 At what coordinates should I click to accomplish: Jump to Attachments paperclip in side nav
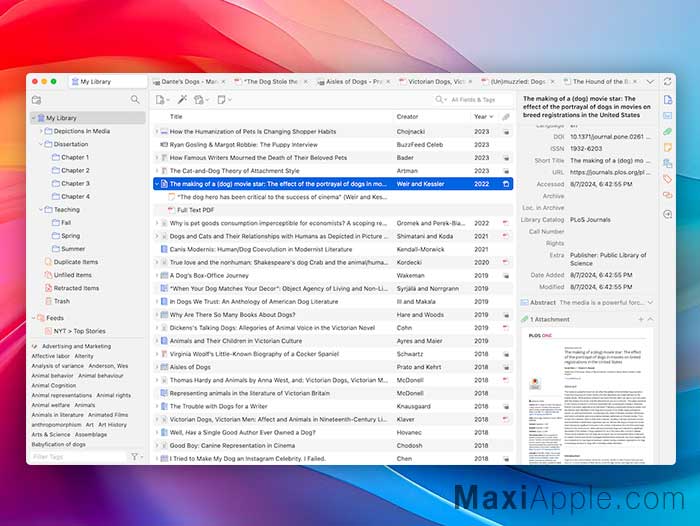(667, 131)
